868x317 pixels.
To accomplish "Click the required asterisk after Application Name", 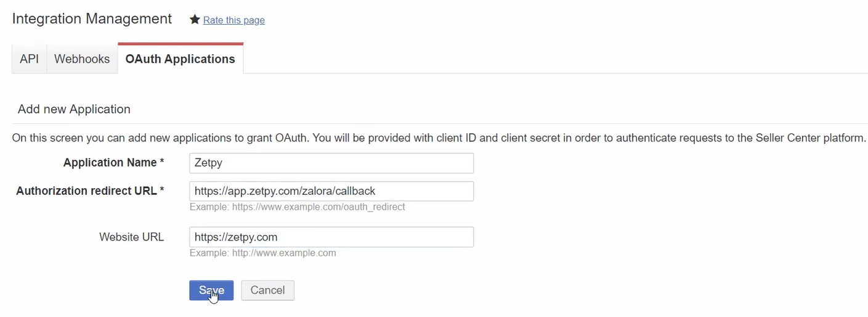I will tap(162, 162).
